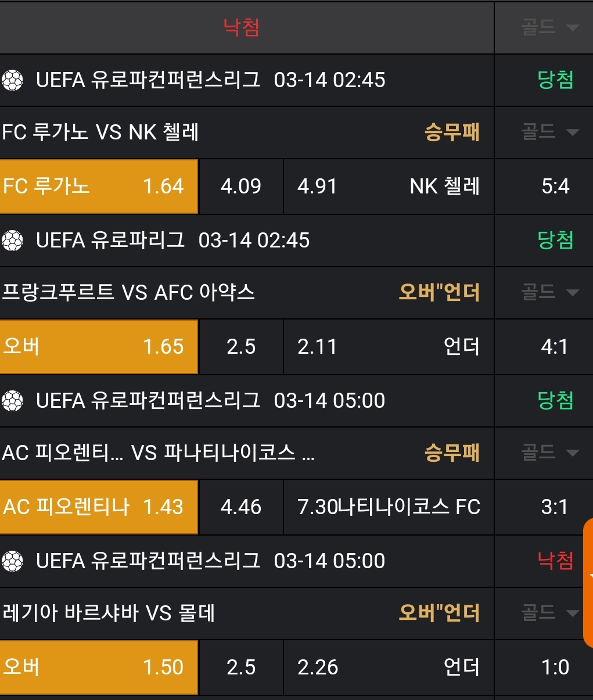
Task: Click the 낙첨 tab header at top
Action: 242,27
